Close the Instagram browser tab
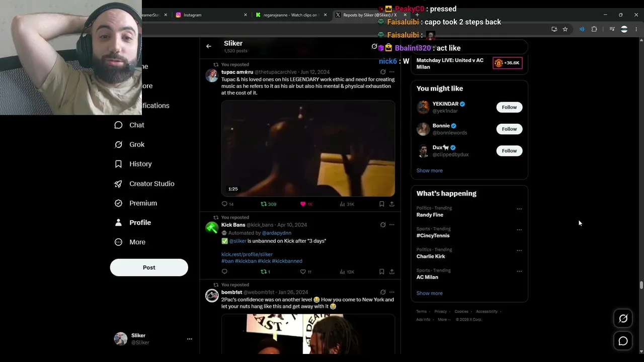This screenshot has height=362, width=644. [246, 15]
